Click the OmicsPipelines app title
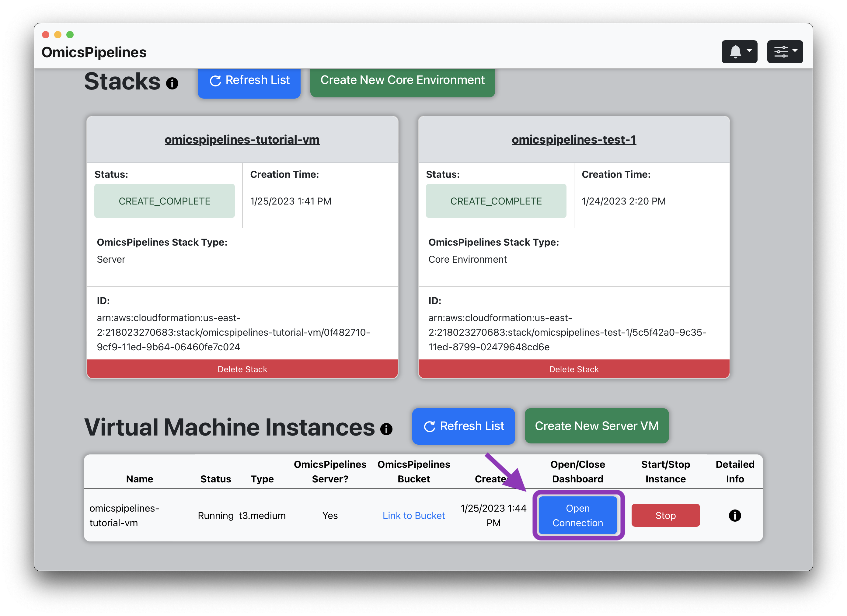Image resolution: width=847 pixels, height=616 pixels. tap(94, 52)
